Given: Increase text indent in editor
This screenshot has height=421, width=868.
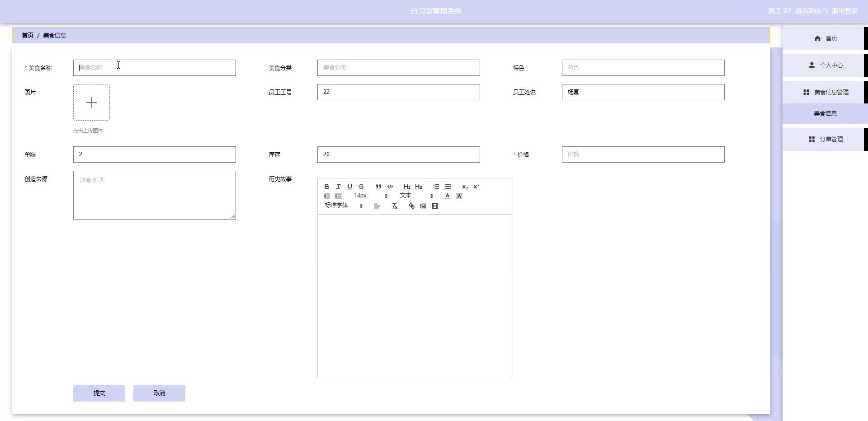Looking at the screenshot, I should (x=338, y=196).
